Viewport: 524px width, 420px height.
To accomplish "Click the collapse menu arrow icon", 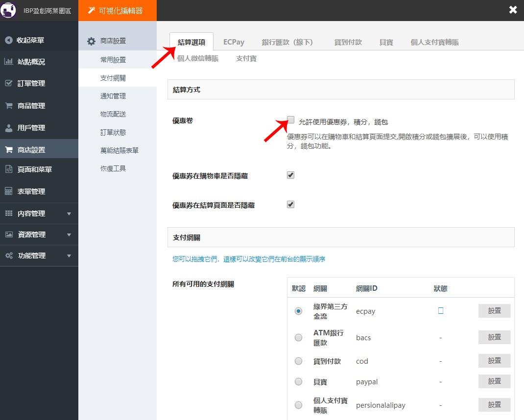I will coord(9,40).
